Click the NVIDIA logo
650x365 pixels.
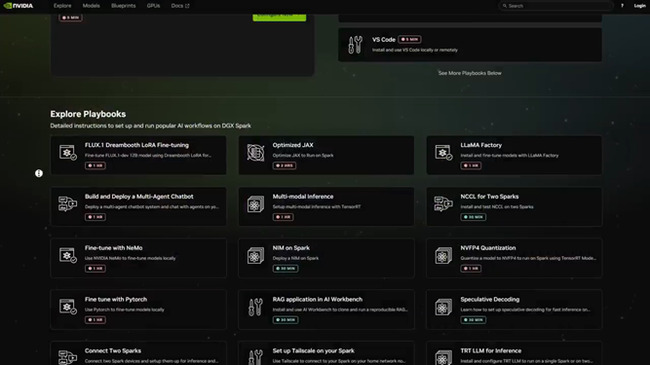19,6
